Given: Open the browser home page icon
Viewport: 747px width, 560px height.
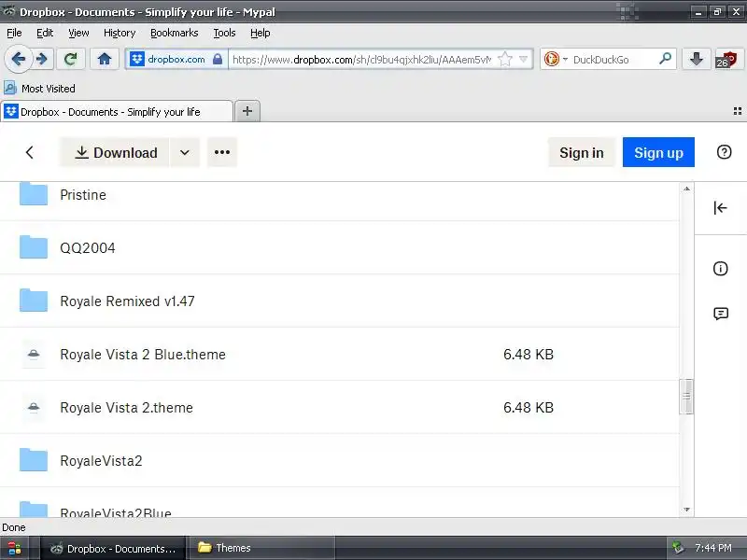Looking at the screenshot, I should tap(105, 60).
